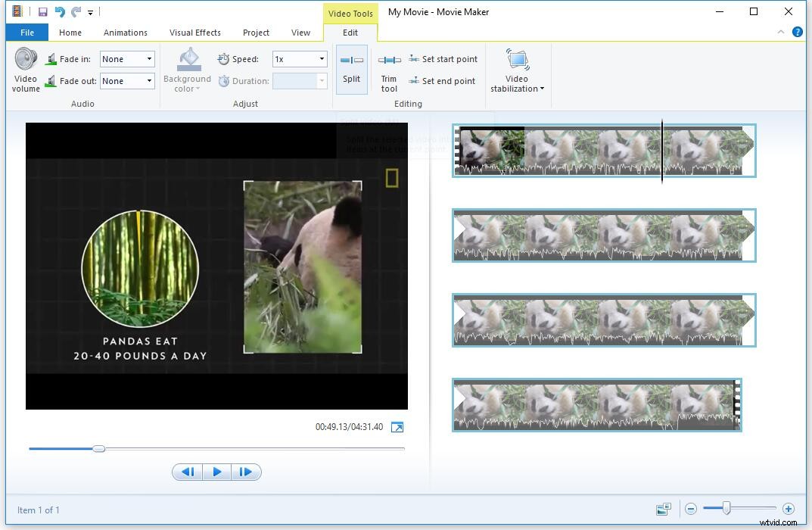Advance to the next frame
This screenshot has width=812, height=530.
click(x=246, y=472)
